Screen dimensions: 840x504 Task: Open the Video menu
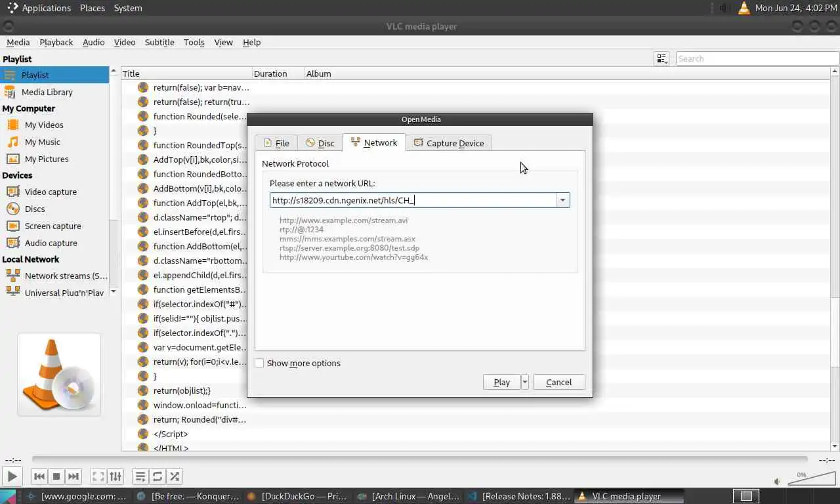coord(125,42)
